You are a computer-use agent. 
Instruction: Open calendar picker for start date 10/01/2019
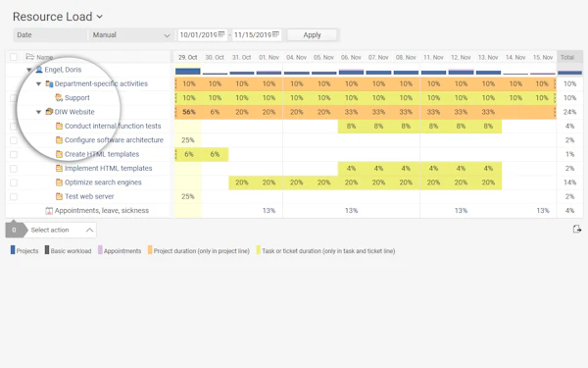tap(221, 34)
